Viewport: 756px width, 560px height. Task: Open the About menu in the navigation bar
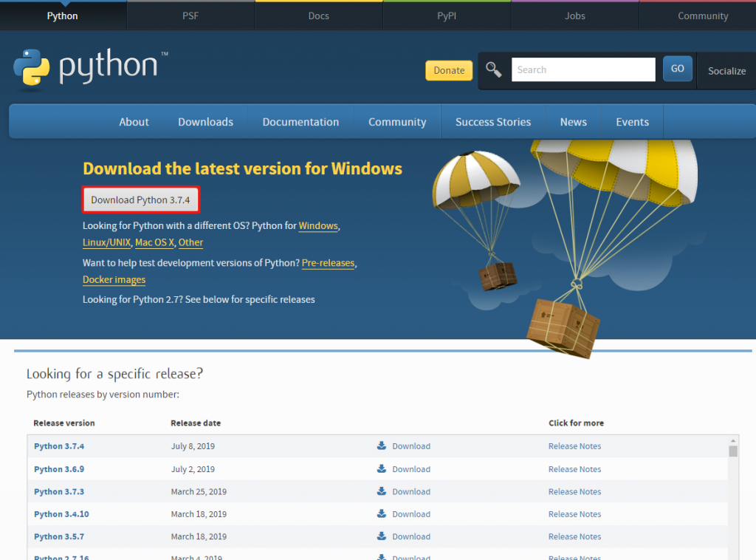pos(134,122)
